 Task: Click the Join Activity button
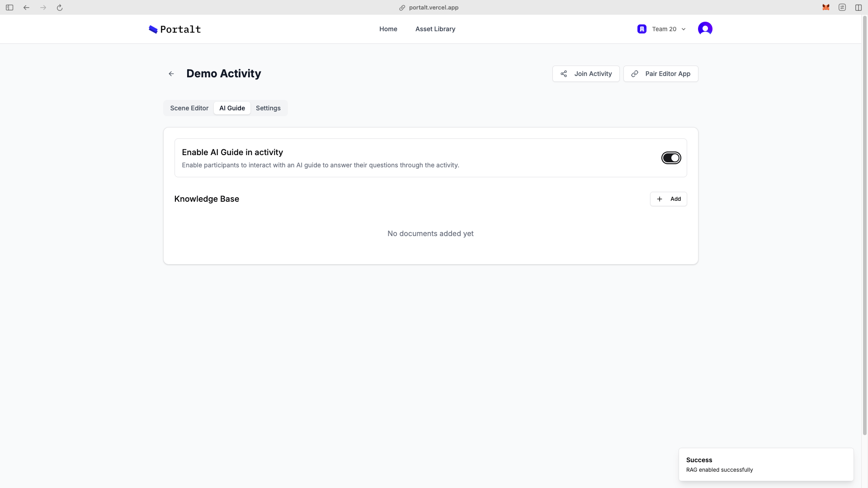coord(586,74)
